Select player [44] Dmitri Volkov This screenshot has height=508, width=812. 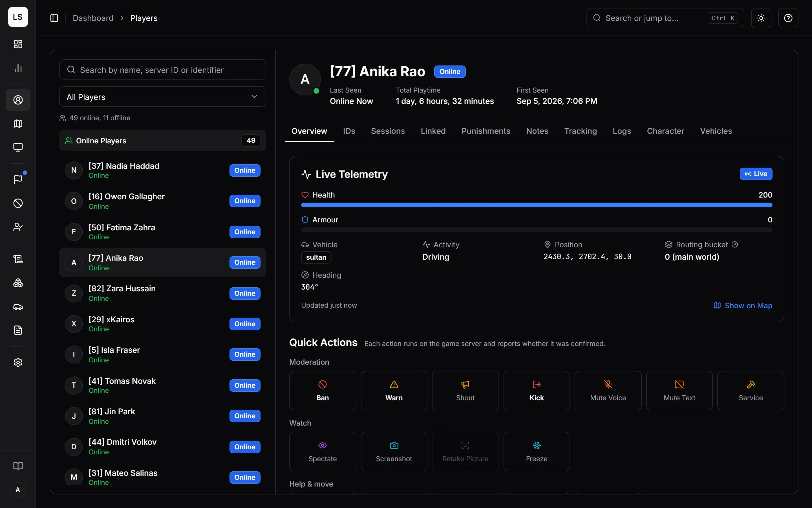tap(162, 447)
